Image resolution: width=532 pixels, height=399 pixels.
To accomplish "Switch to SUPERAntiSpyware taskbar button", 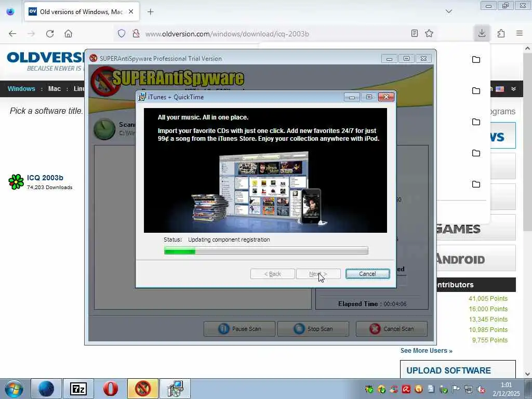I will 143,389.
